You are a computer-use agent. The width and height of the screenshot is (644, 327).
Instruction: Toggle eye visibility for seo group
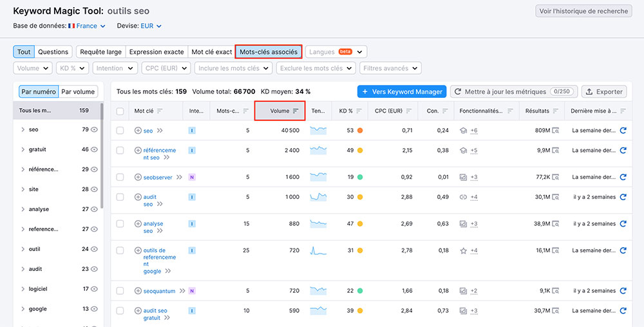point(95,129)
